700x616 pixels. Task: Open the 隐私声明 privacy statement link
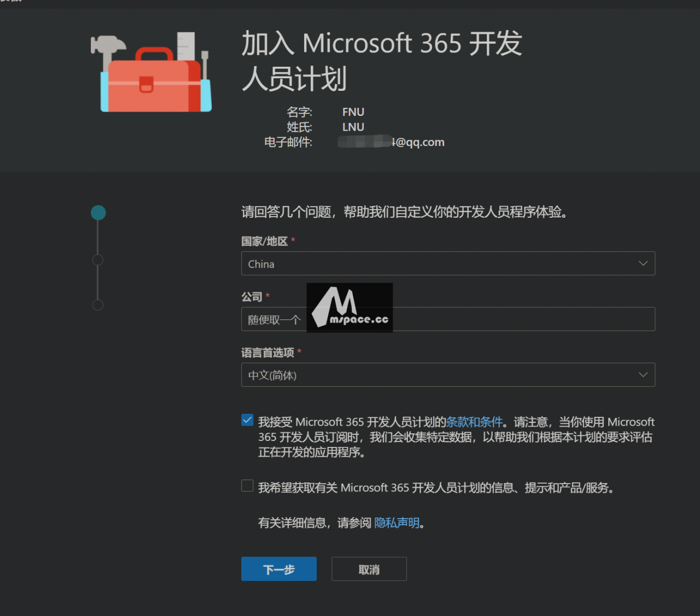[396, 523]
